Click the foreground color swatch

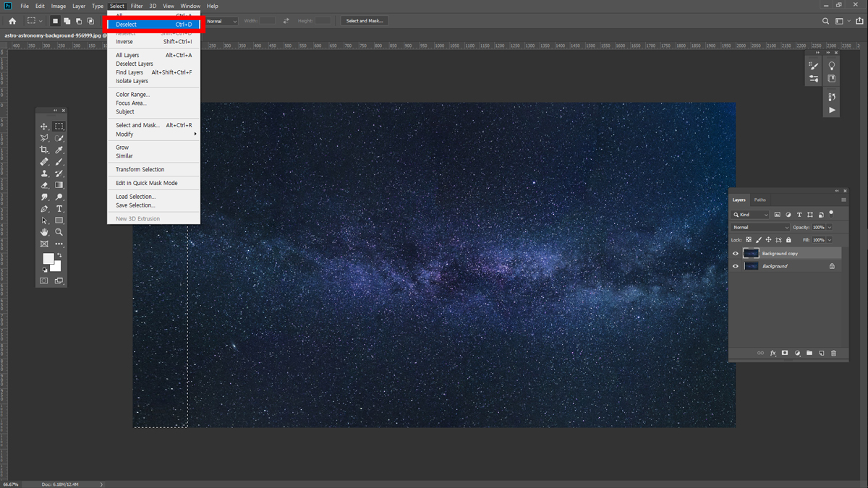point(48,259)
